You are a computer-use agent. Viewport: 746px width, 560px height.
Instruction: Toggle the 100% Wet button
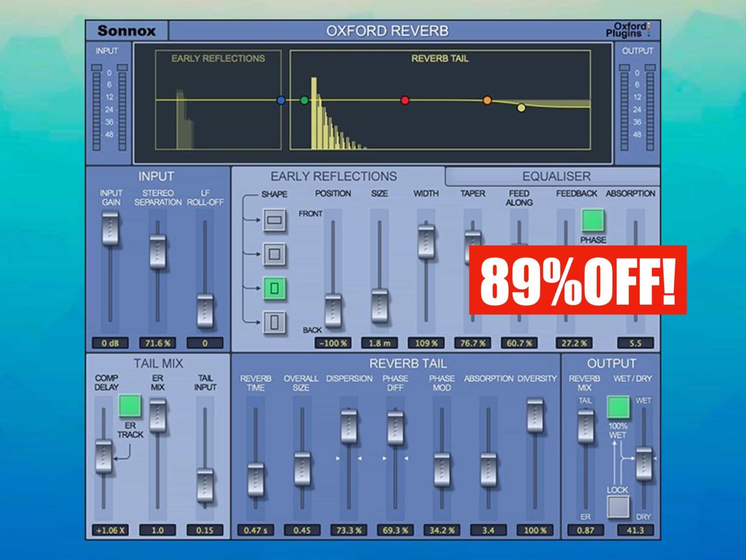pyautogui.click(x=618, y=407)
